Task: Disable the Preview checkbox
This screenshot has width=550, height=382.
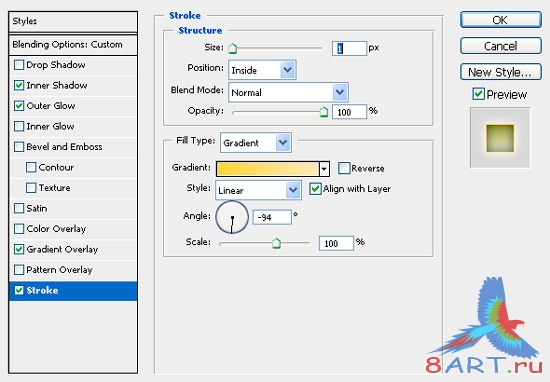Action: tap(478, 94)
